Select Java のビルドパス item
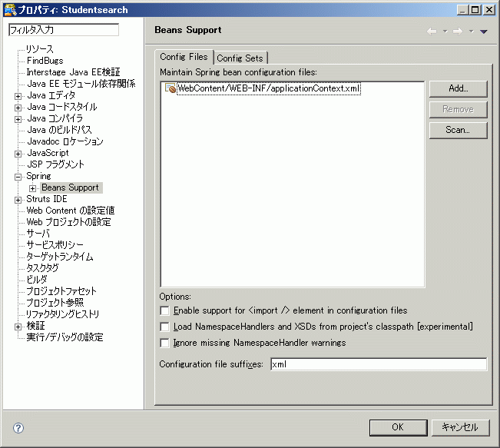Image resolution: width=500 pixels, height=448 pixels. 59,130
